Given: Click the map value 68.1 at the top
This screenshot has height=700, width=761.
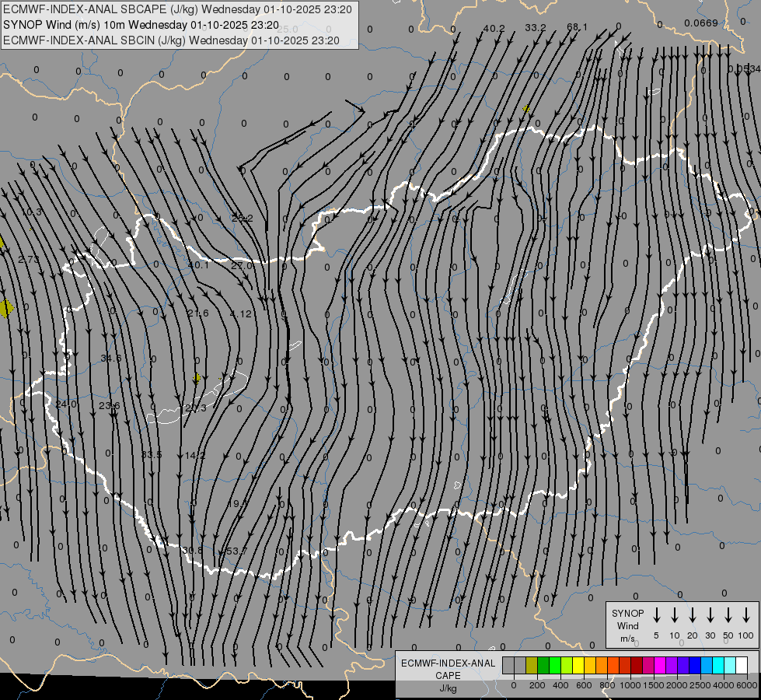Looking at the screenshot, I should (577, 26).
